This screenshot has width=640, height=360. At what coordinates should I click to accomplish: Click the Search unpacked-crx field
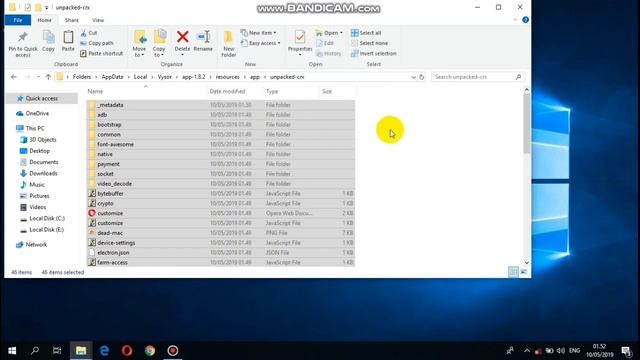click(478, 77)
